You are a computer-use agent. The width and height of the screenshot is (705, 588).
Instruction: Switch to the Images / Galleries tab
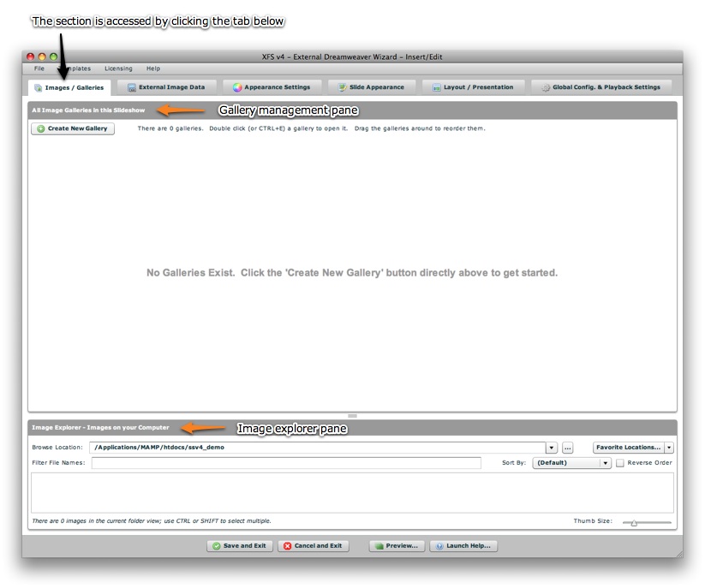(x=69, y=87)
